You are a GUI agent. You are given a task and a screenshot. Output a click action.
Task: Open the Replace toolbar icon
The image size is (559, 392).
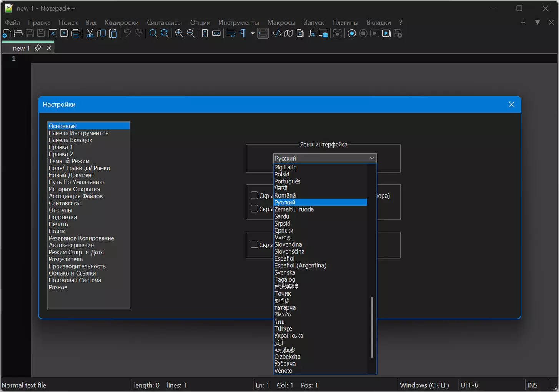click(165, 33)
